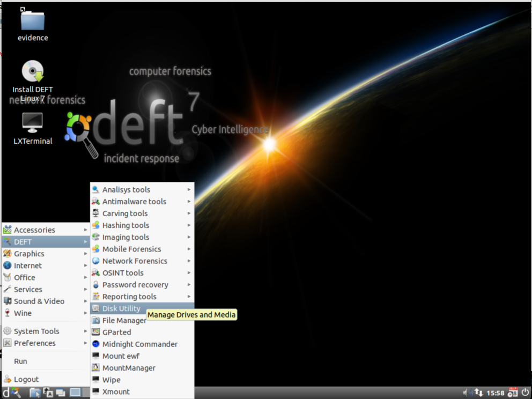This screenshot has height=399, width=532.
Task: Open the Preferences menu category
Action: tap(46, 343)
